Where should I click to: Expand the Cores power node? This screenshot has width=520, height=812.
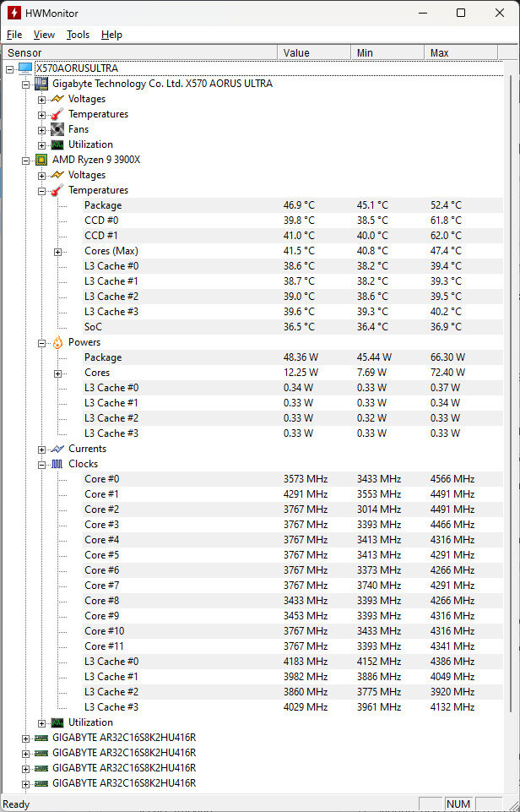(x=58, y=373)
